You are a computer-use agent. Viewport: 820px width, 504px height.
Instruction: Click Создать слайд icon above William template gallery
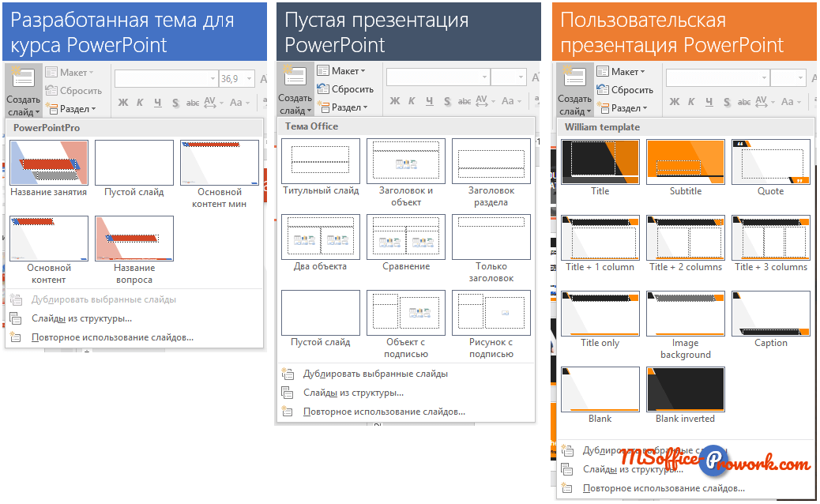pos(574,77)
